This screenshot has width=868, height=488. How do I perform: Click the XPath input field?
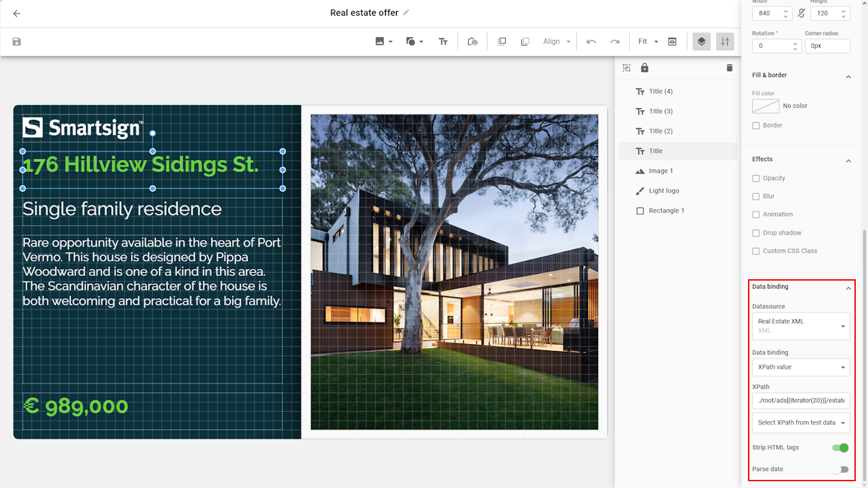coord(800,401)
